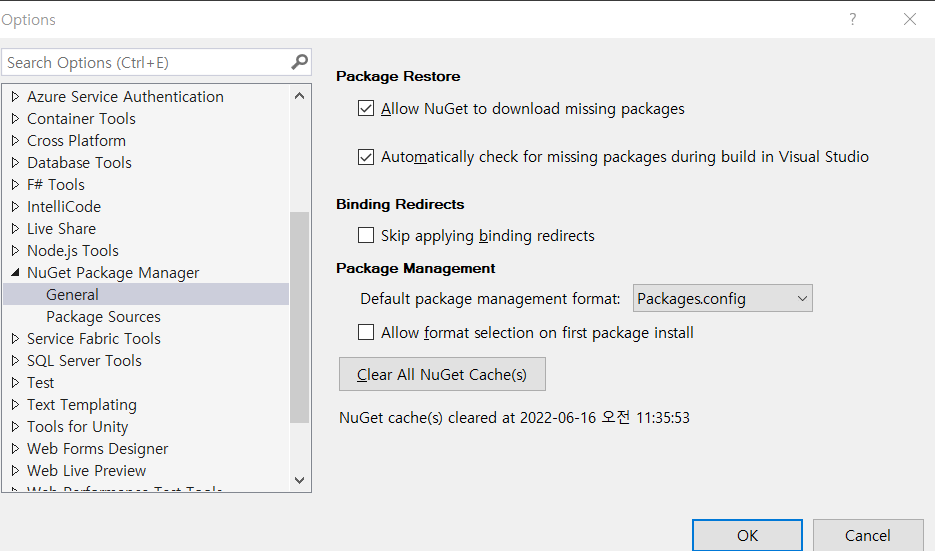This screenshot has height=551, width=935.
Task: Expand Database Tools node
Action: coord(16,162)
